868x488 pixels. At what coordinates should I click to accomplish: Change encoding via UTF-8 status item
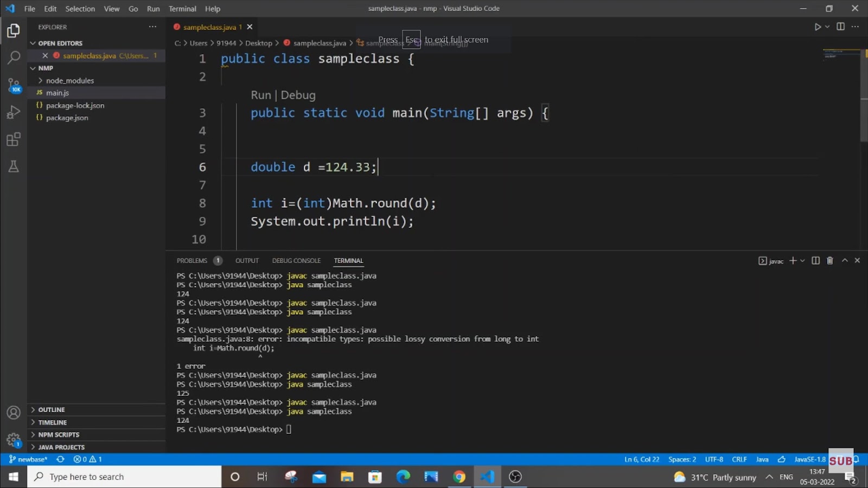pyautogui.click(x=714, y=459)
